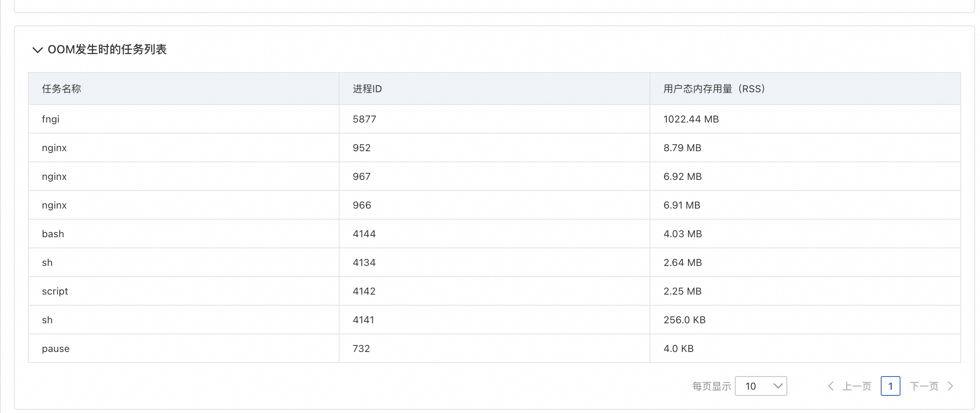
Task: Click the next page arrow icon
Action: (951, 386)
